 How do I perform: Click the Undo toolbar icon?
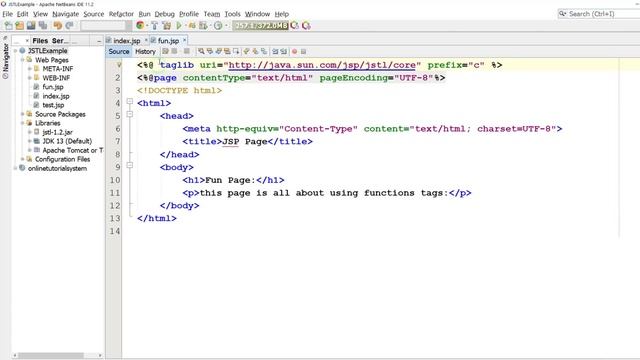[x=58, y=26]
